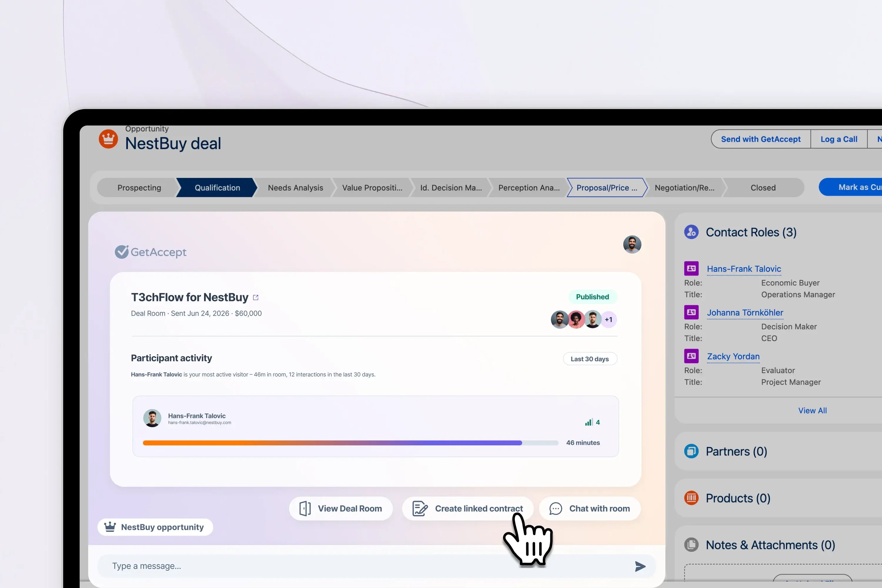Click View All under Contact Roles
The width and height of the screenshot is (882, 588).
(812, 411)
